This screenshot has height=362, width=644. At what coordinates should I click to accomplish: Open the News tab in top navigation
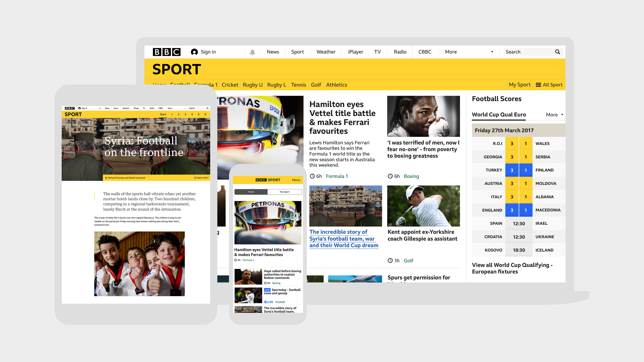click(x=273, y=52)
